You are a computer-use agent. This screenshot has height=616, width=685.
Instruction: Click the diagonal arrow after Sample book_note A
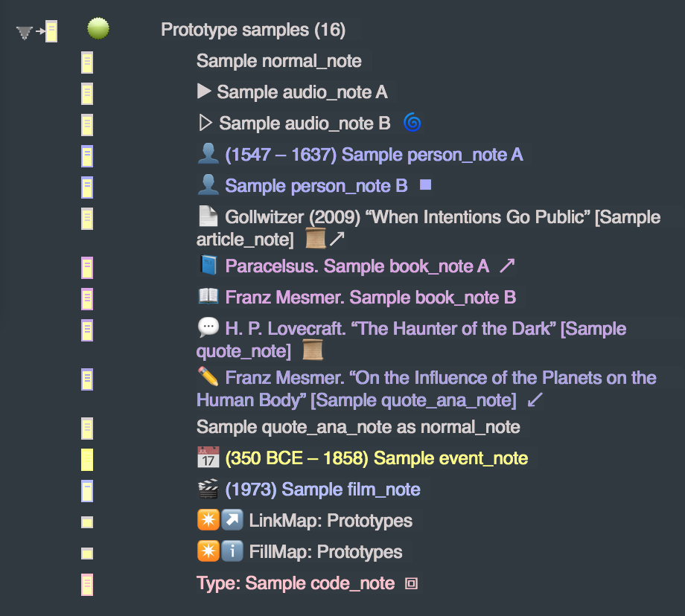coord(507,266)
